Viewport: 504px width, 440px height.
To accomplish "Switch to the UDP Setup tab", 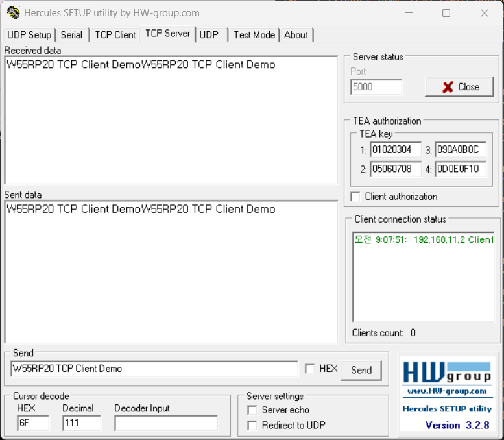I will 29,35.
